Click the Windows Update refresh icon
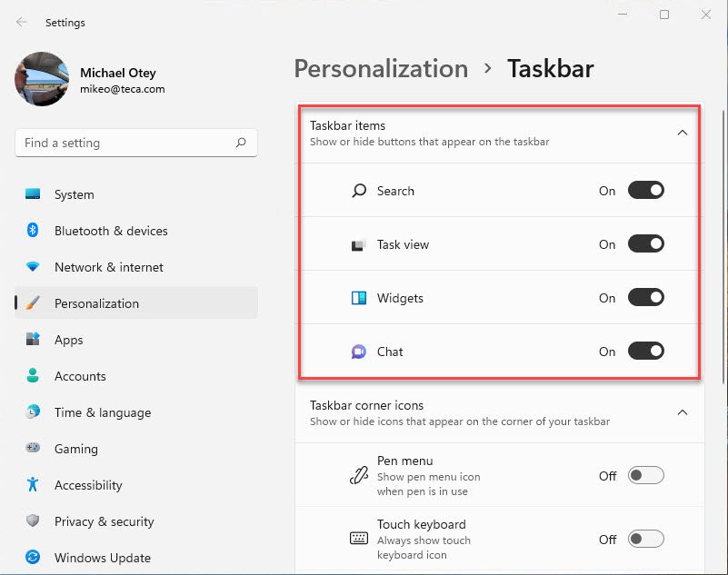This screenshot has width=728, height=575. click(33, 557)
